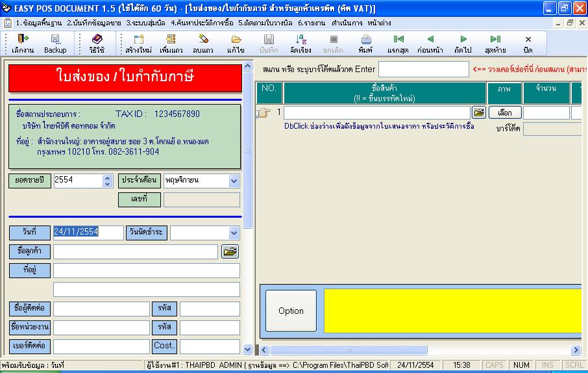Open menu 2.บันทึกข้อมูลขาย
This screenshot has width=588, height=373.
click(93, 23)
